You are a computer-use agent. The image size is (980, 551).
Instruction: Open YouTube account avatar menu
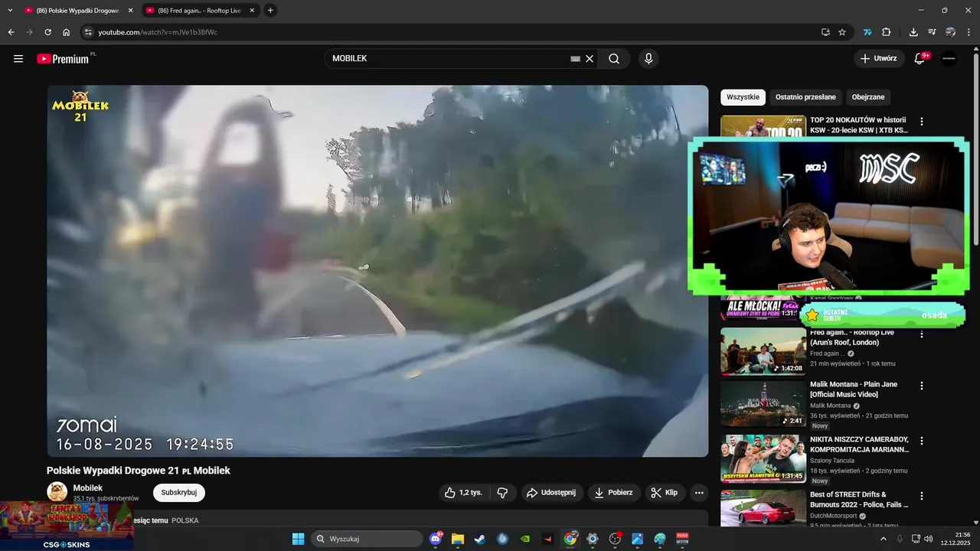pos(949,59)
